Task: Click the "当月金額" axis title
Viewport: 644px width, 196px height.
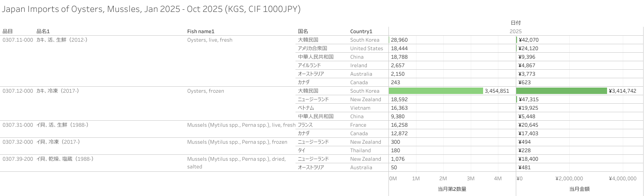Action: pyautogui.click(x=579, y=189)
